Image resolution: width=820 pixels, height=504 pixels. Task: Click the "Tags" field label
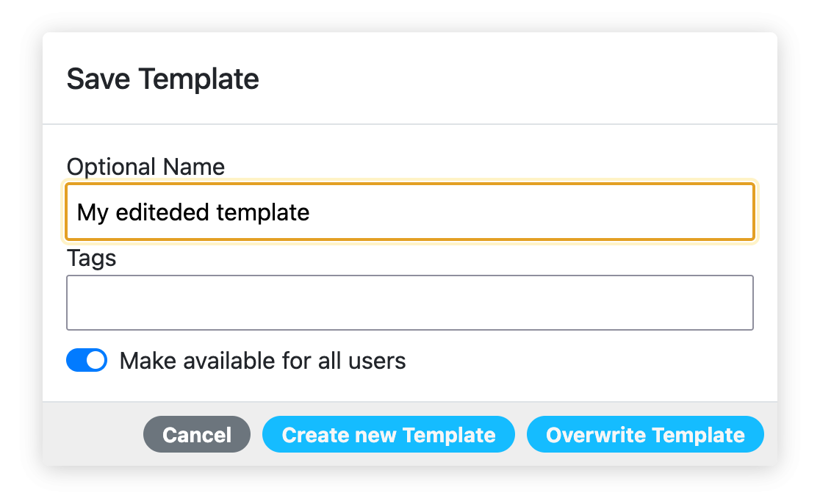pyautogui.click(x=91, y=258)
